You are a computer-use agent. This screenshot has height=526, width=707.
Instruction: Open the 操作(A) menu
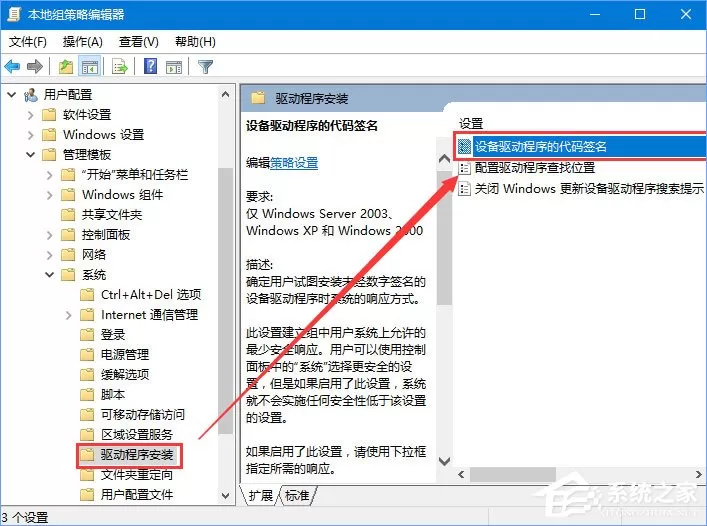point(83,42)
